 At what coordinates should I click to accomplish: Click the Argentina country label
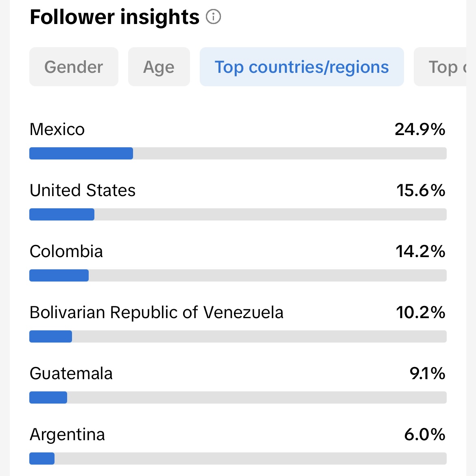click(x=68, y=435)
